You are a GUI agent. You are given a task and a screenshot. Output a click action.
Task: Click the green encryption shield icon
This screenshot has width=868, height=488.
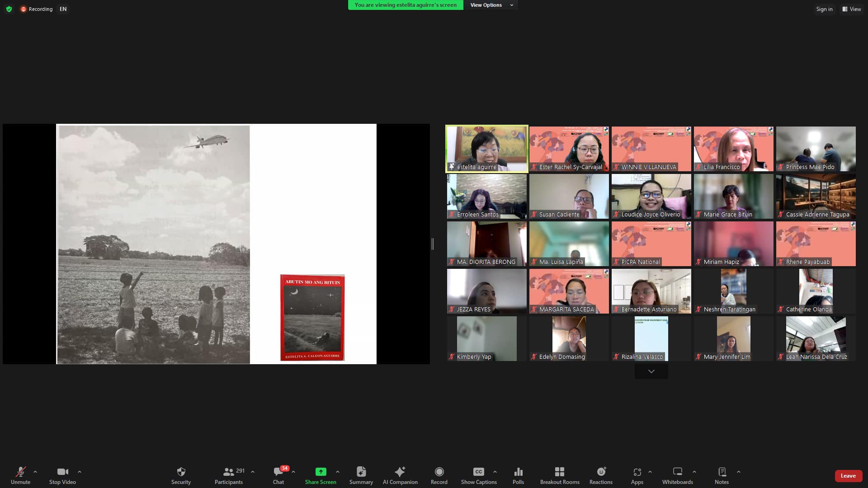[x=9, y=9]
